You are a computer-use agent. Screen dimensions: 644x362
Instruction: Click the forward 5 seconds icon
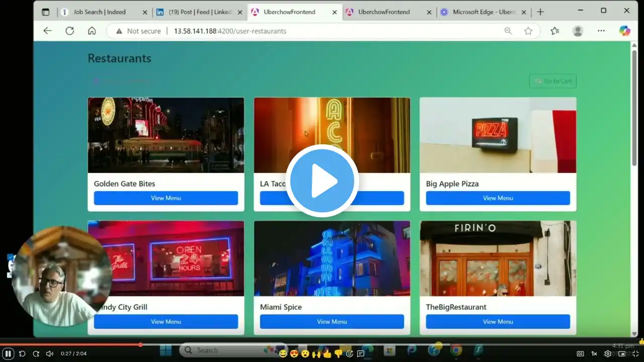36,353
